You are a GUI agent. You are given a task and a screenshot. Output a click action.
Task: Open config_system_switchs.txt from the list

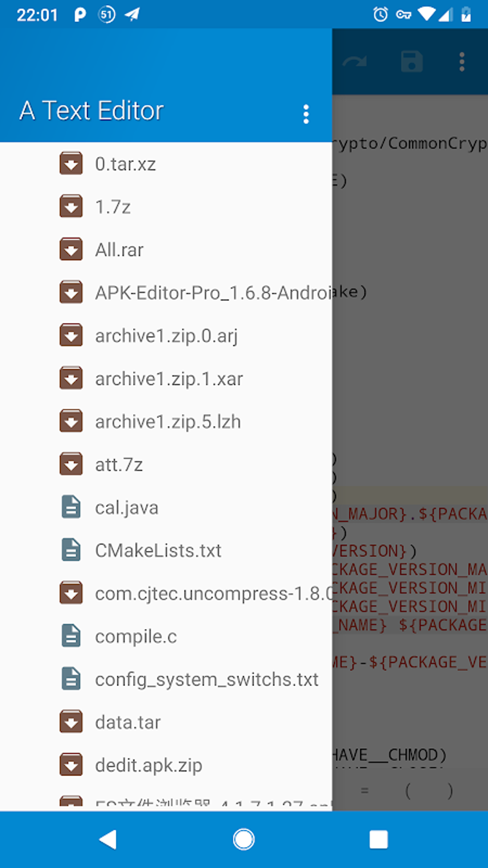pos(207,679)
